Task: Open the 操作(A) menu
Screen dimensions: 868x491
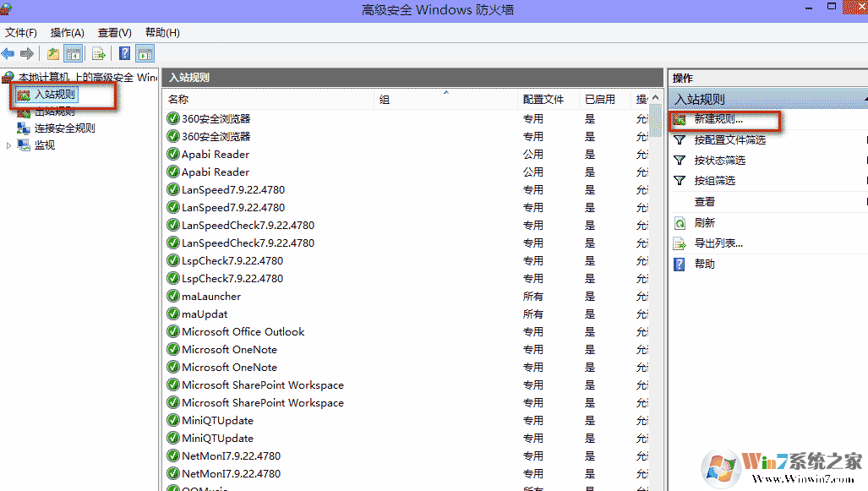Action: pyautogui.click(x=67, y=33)
